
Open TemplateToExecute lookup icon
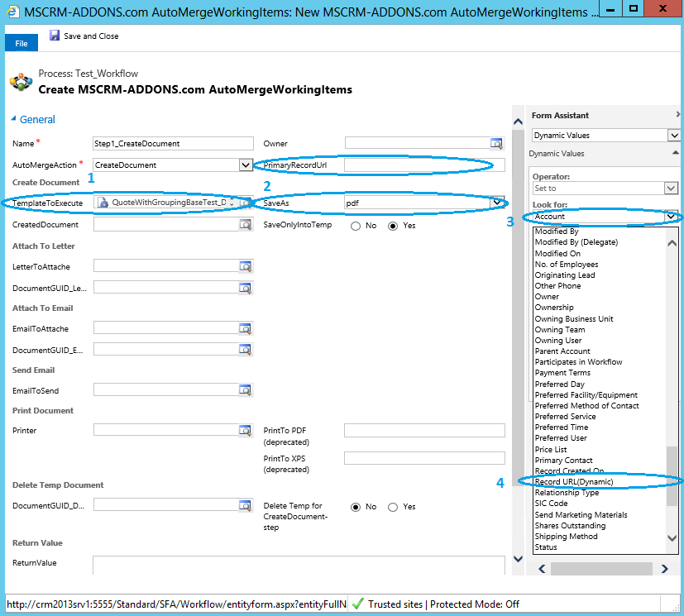point(246,203)
